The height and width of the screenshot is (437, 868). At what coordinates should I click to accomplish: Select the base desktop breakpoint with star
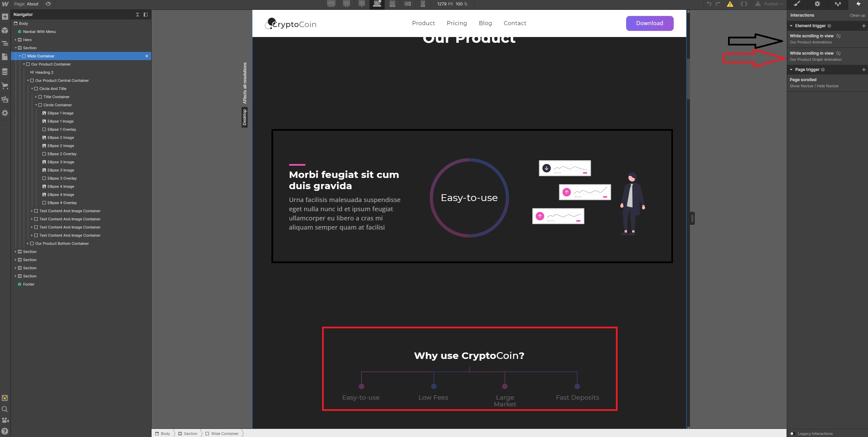pos(377,4)
